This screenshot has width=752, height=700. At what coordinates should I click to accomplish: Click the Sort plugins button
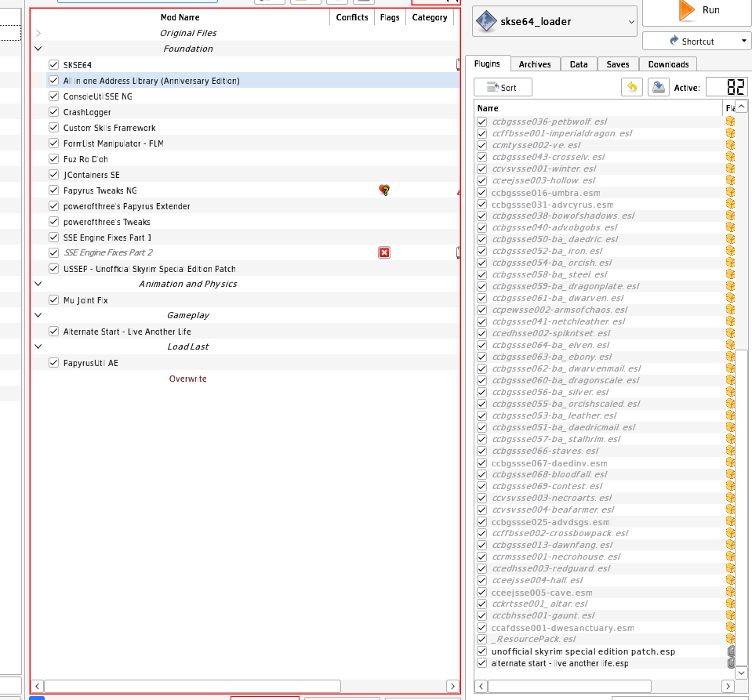point(503,87)
